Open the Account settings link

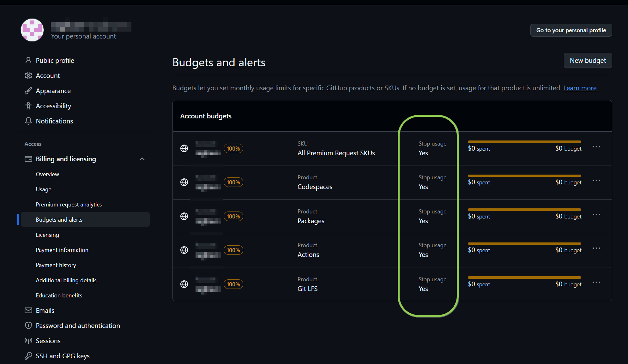pyautogui.click(x=48, y=75)
